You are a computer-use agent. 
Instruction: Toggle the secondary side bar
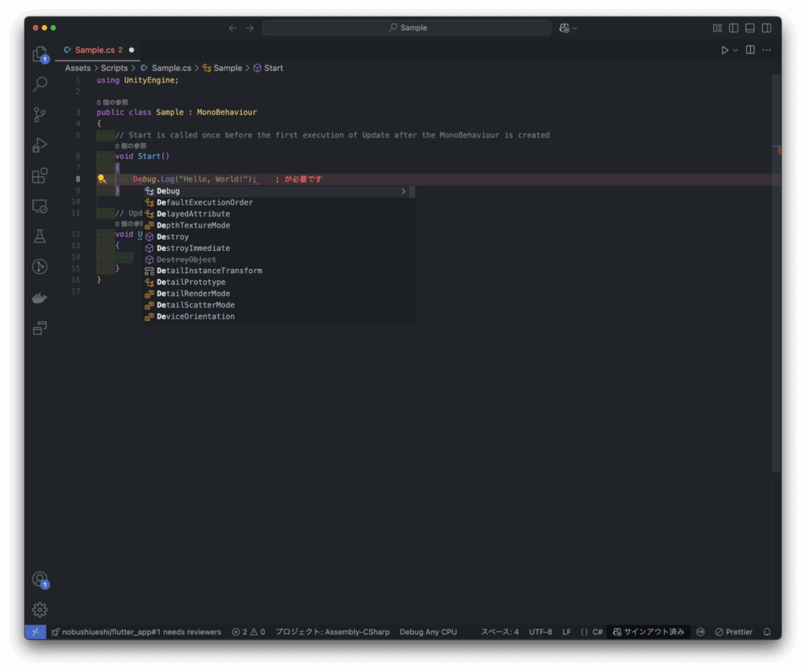click(x=767, y=28)
